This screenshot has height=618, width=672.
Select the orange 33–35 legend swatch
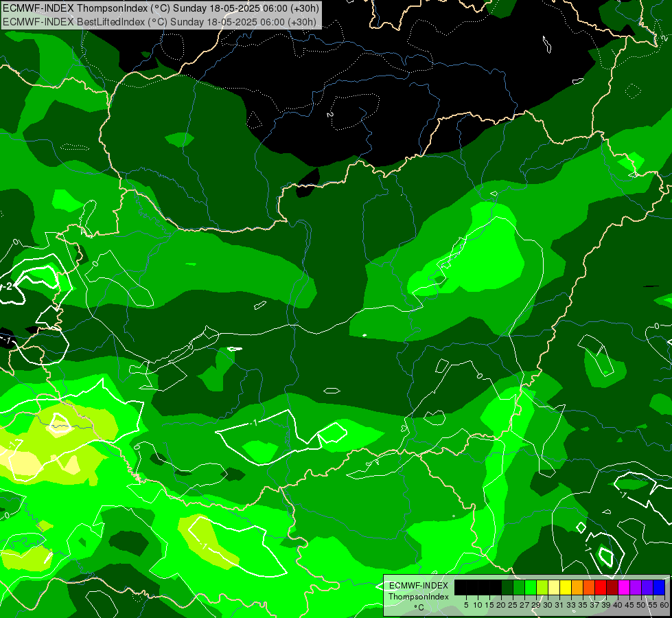pyautogui.click(x=577, y=587)
